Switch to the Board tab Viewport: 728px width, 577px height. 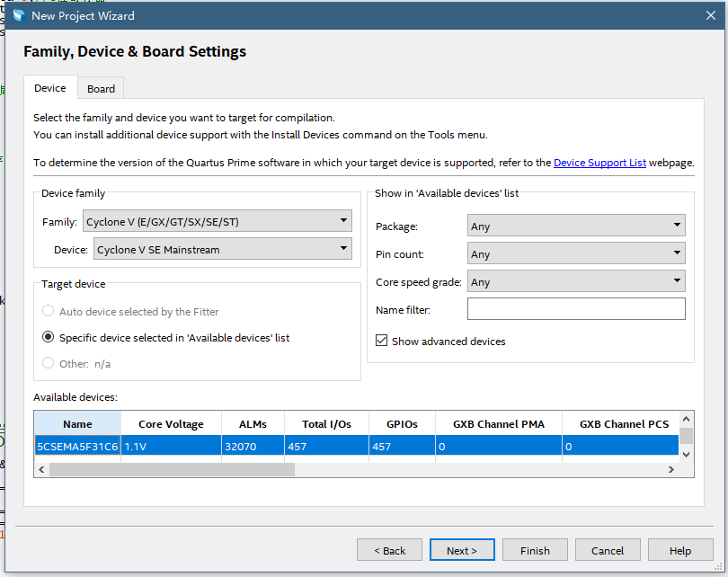pyautogui.click(x=101, y=89)
